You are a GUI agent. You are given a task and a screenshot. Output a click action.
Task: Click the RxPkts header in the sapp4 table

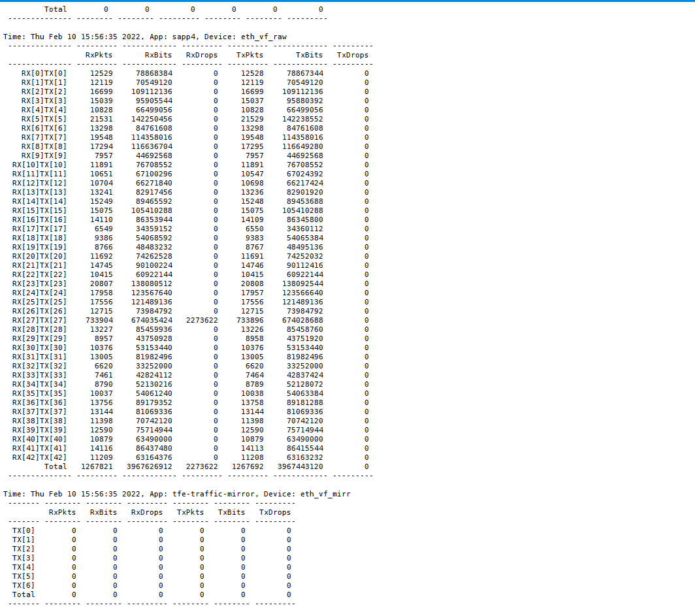pos(99,56)
